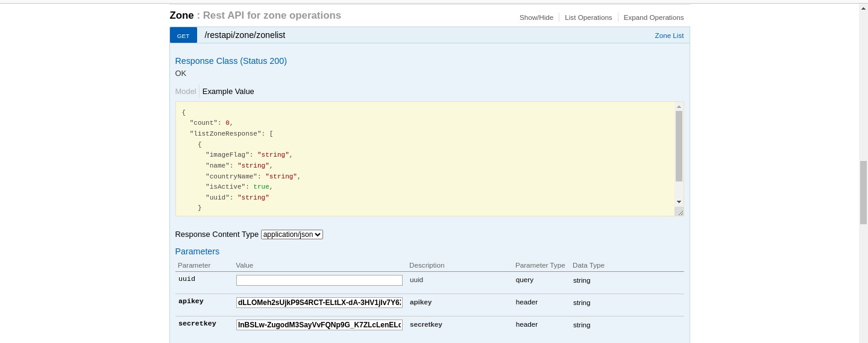Click the Description column header
This screenshot has height=343, width=868.
427,265
